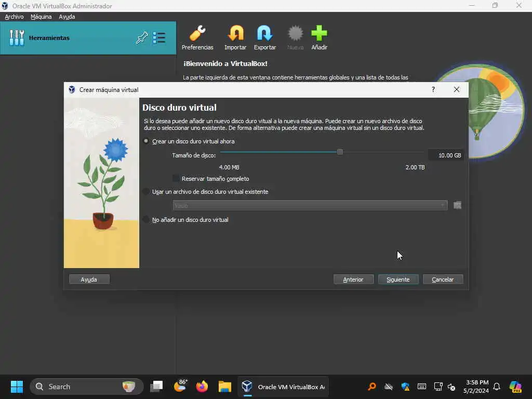
Task: Click the Ayuda button in dialog
Action: coord(89,279)
